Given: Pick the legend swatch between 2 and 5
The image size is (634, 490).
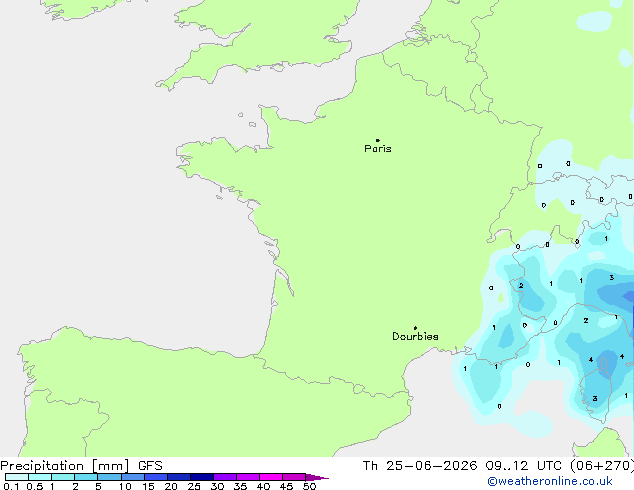Looking at the screenshot, I should 86,477.
